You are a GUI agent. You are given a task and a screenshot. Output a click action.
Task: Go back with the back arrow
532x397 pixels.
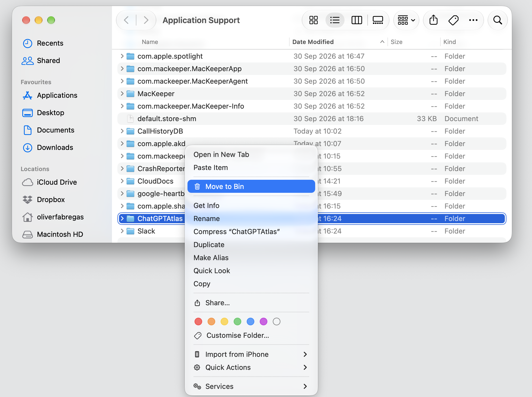(x=126, y=20)
